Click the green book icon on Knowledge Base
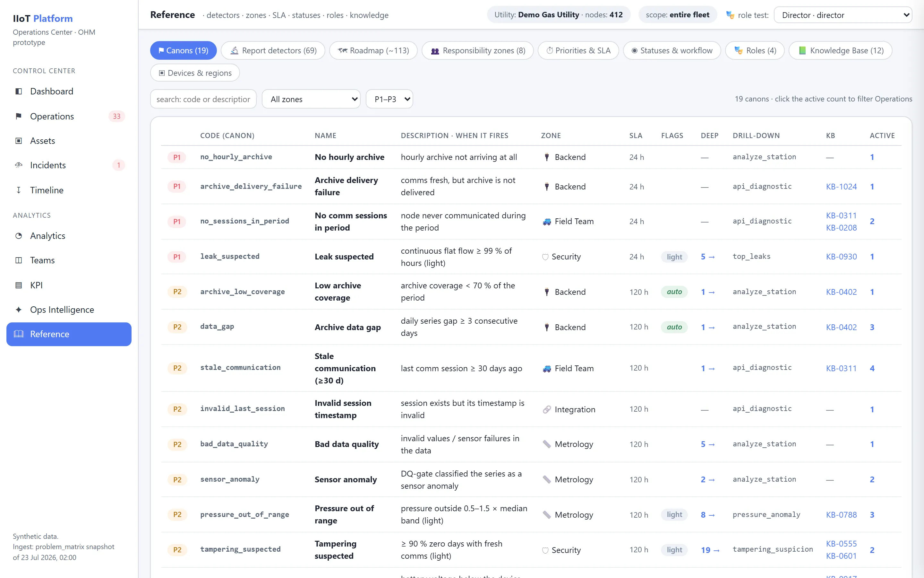Viewport: 924px width, 578px height. (802, 50)
